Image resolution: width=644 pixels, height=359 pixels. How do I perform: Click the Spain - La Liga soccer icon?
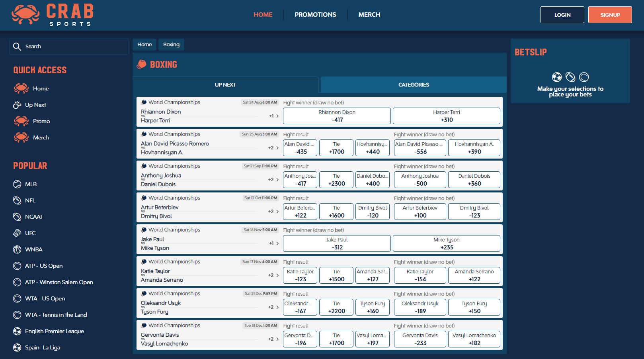(x=17, y=347)
